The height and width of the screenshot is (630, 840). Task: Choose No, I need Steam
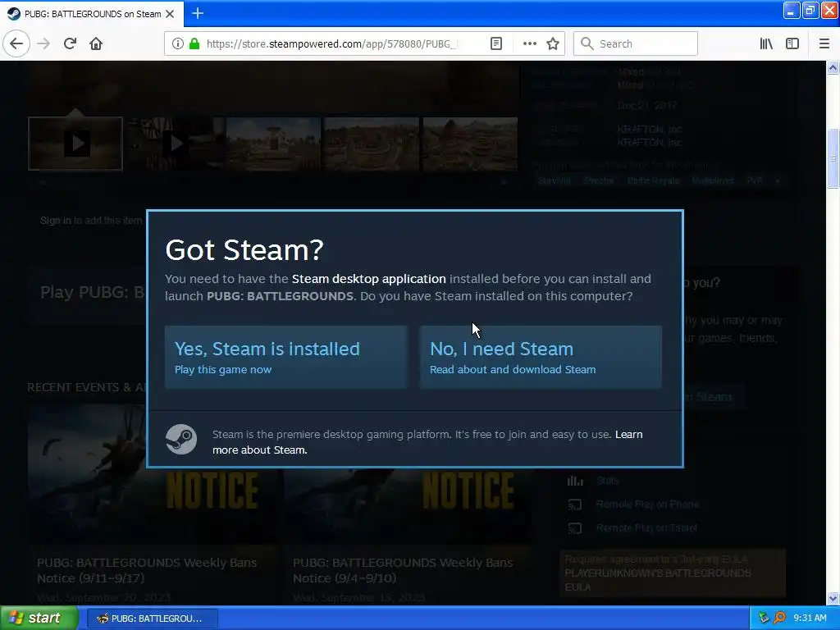pos(541,358)
